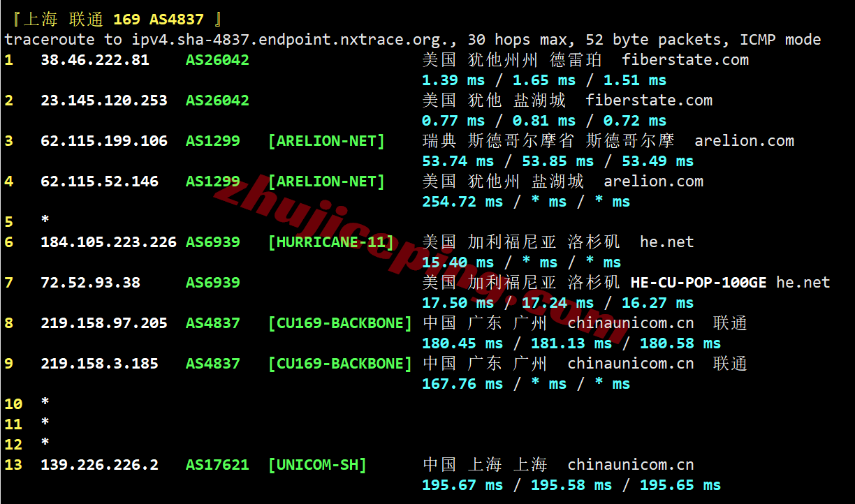The width and height of the screenshot is (855, 504).
Task: Select latency 254.72 ms on hop 4
Action: (462, 202)
